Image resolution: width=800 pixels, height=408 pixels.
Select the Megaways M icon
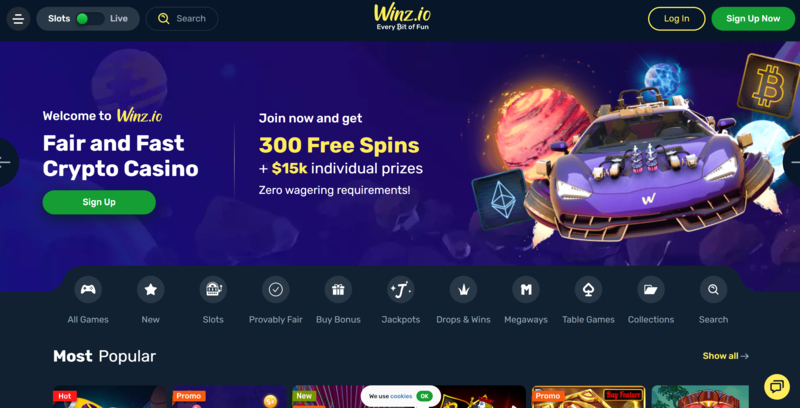pyautogui.click(x=526, y=290)
